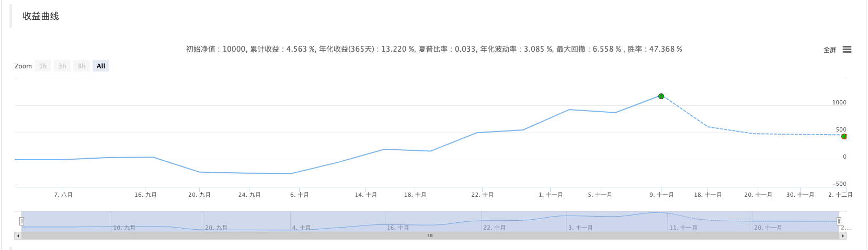Click navigator area near 10. 九月 label
The width and height of the screenshot is (868, 250).
[x=124, y=224]
